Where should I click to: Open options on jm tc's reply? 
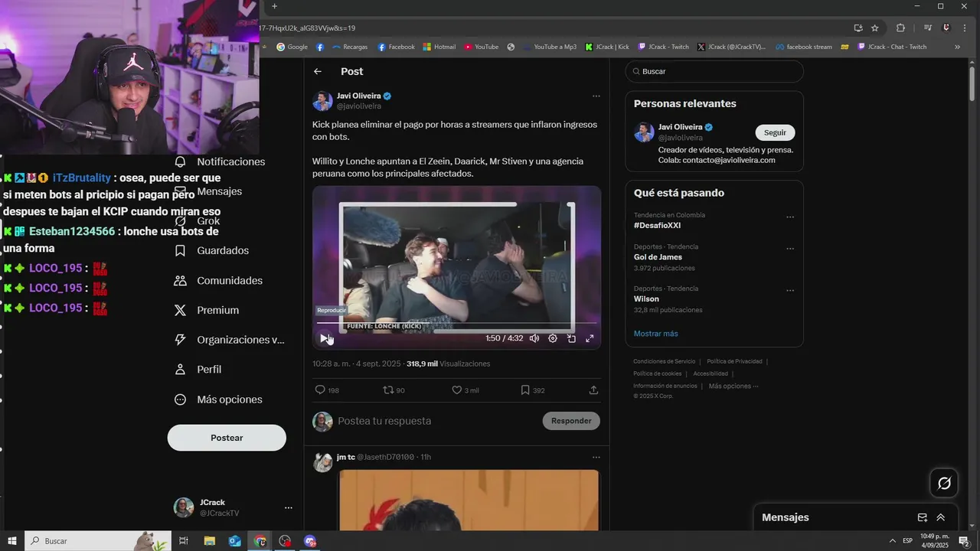(596, 458)
